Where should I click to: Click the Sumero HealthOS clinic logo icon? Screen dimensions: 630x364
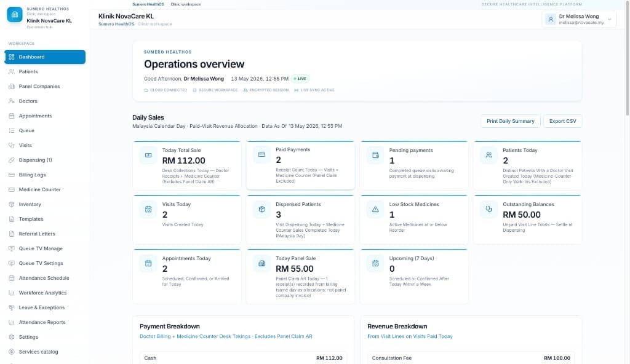point(15,15)
